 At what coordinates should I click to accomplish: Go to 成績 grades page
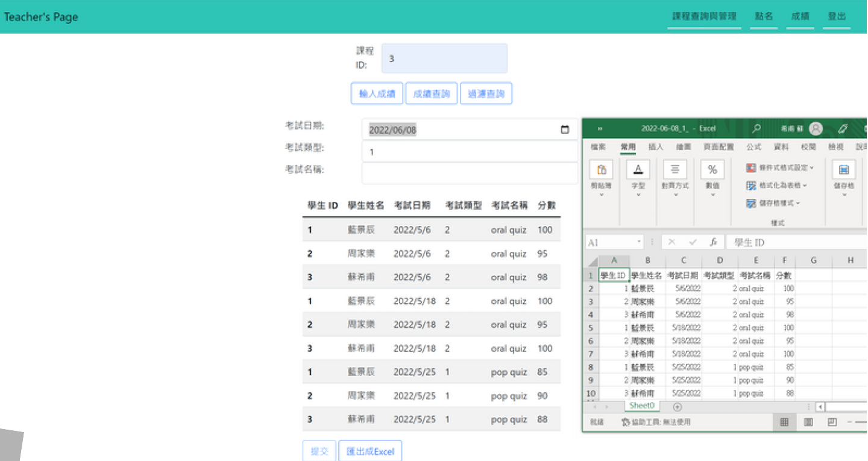point(800,17)
